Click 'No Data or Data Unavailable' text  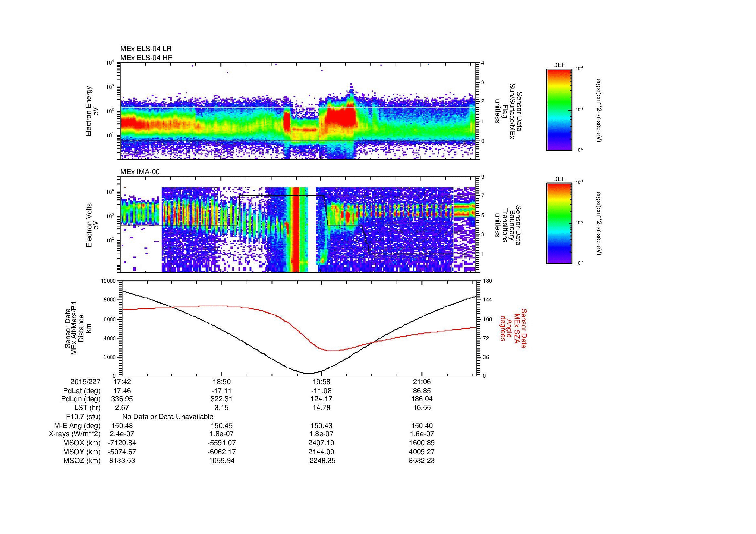tap(168, 416)
